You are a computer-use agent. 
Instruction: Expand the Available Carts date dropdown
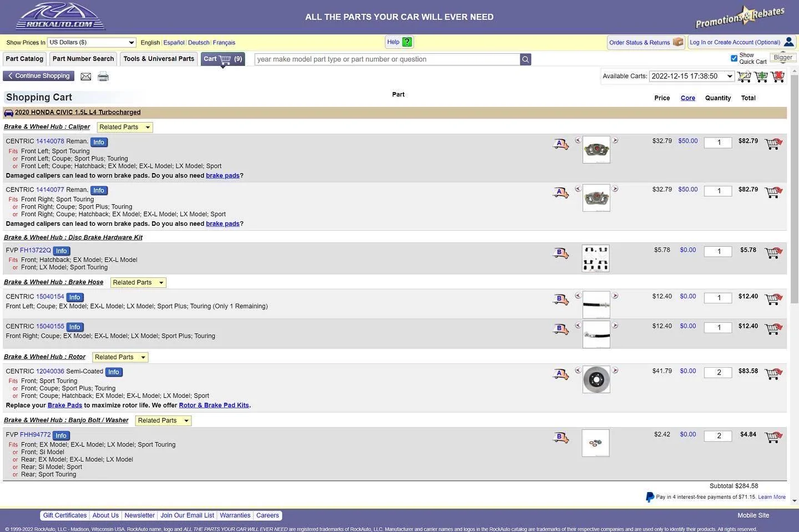tap(692, 76)
